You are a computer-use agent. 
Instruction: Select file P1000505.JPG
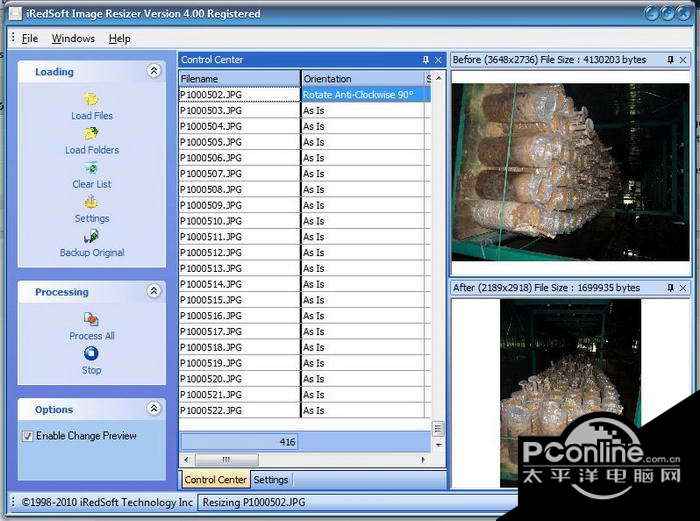(240, 142)
